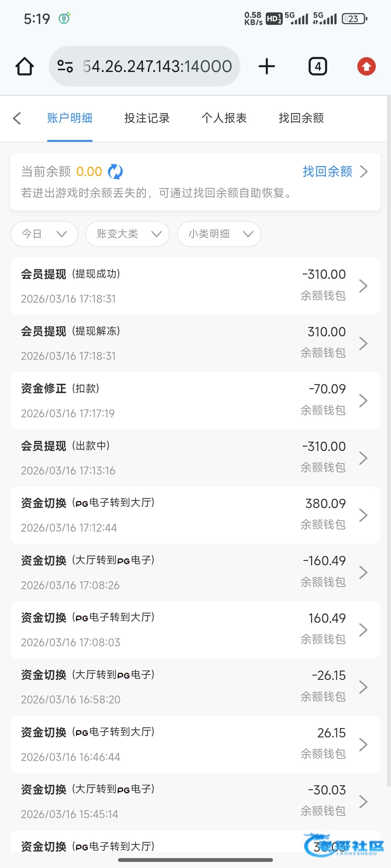Switch to the 个人报表 tab

pyautogui.click(x=224, y=118)
